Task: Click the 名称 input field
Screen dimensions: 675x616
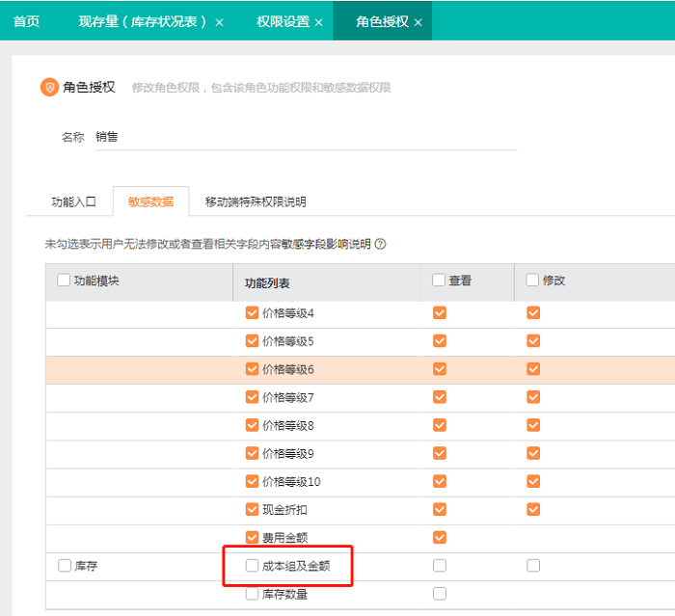Action: point(306,138)
